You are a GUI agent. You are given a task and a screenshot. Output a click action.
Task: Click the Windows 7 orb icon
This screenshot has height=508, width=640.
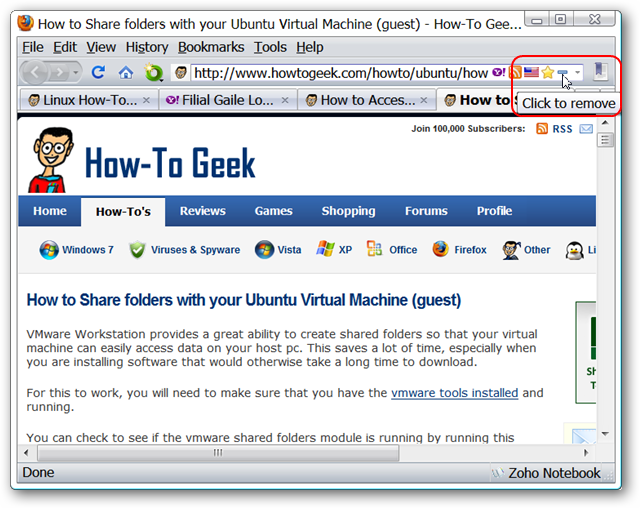(49, 250)
